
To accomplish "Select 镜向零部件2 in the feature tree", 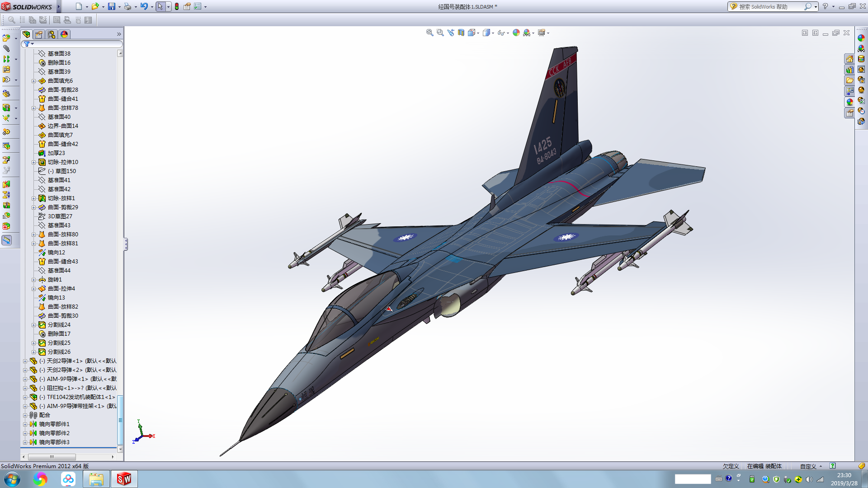I will pyautogui.click(x=54, y=433).
